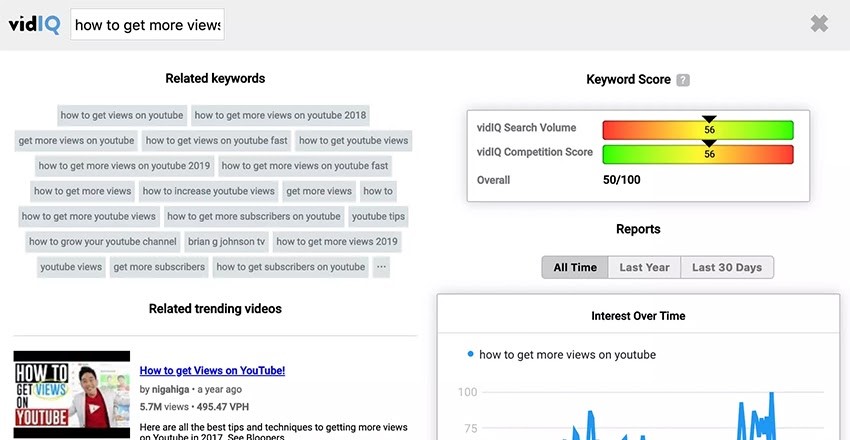Open 'How to get Views on YouTube!' video link
850x440 pixels.
coord(212,371)
